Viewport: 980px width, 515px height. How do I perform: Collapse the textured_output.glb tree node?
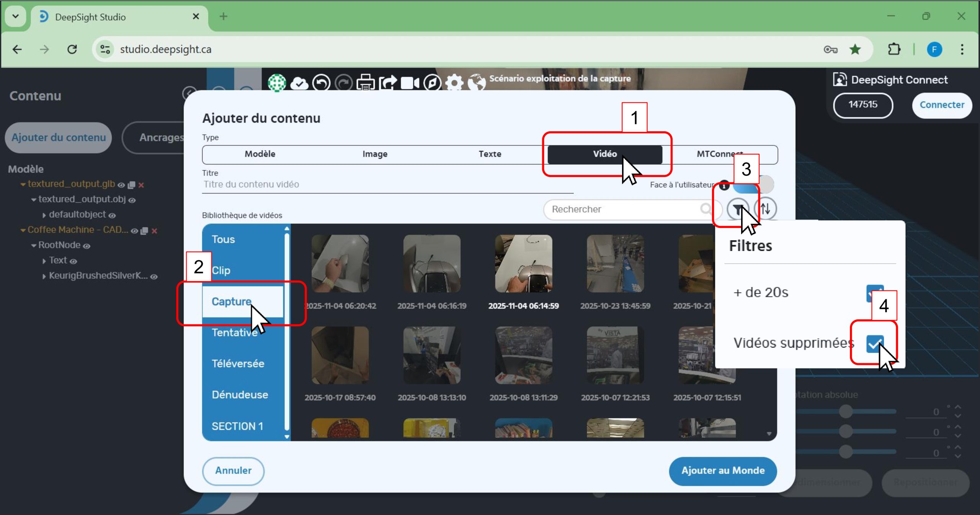click(23, 184)
